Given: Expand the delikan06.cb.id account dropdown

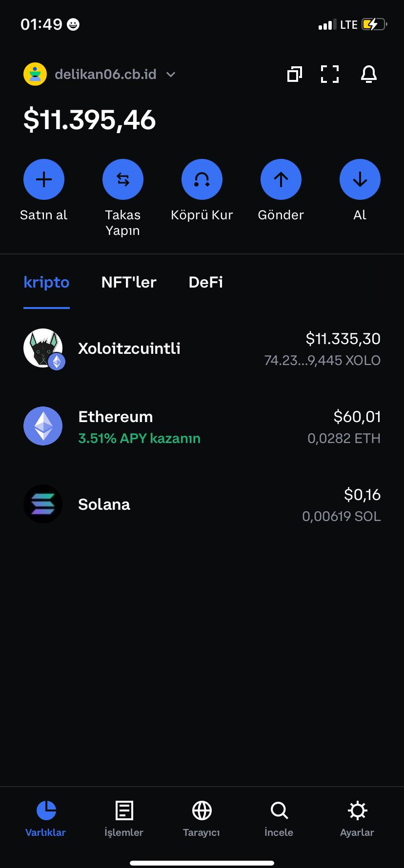Looking at the screenshot, I should [170, 75].
